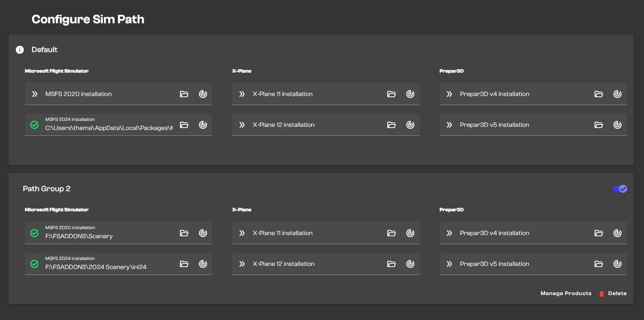This screenshot has height=320, width=644.
Task: Click the Path Group 2 title
Action: pos(47,189)
